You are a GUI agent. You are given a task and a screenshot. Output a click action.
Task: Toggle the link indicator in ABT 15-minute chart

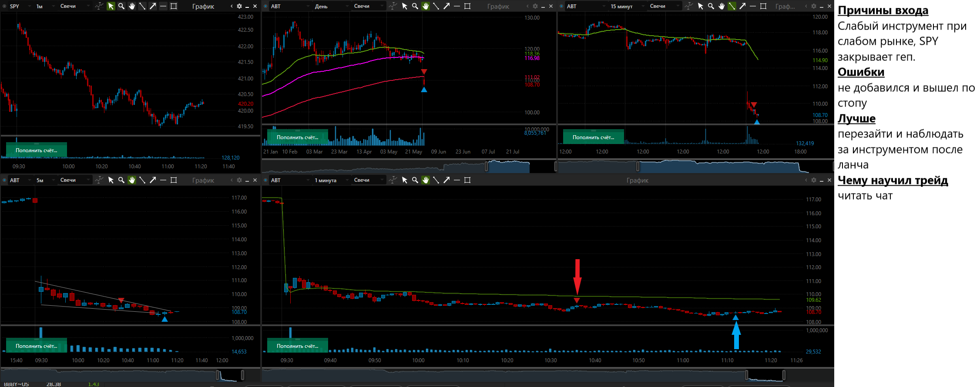561,6
